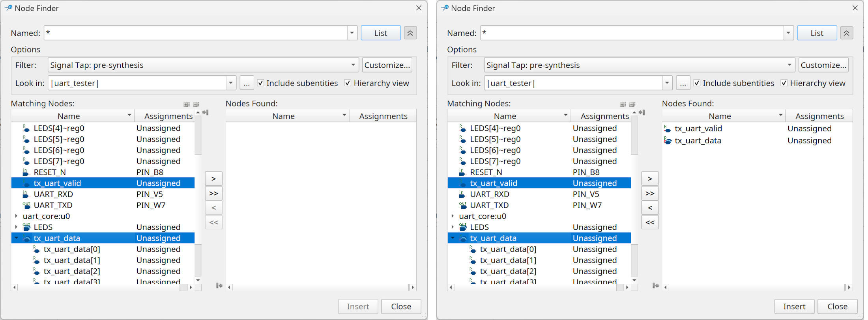Screen dimensions: 868x320
Task: Click splitter pin icon at bottom of right dialog
Action: (x=655, y=286)
